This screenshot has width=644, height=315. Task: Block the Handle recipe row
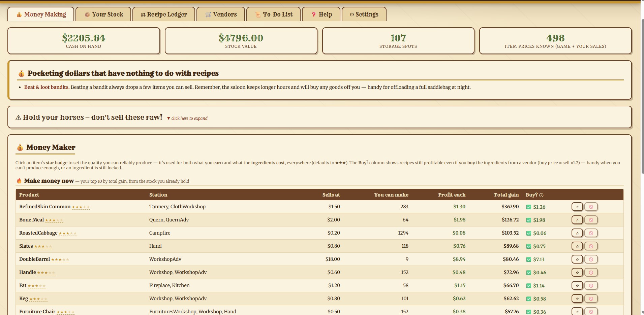591,272
